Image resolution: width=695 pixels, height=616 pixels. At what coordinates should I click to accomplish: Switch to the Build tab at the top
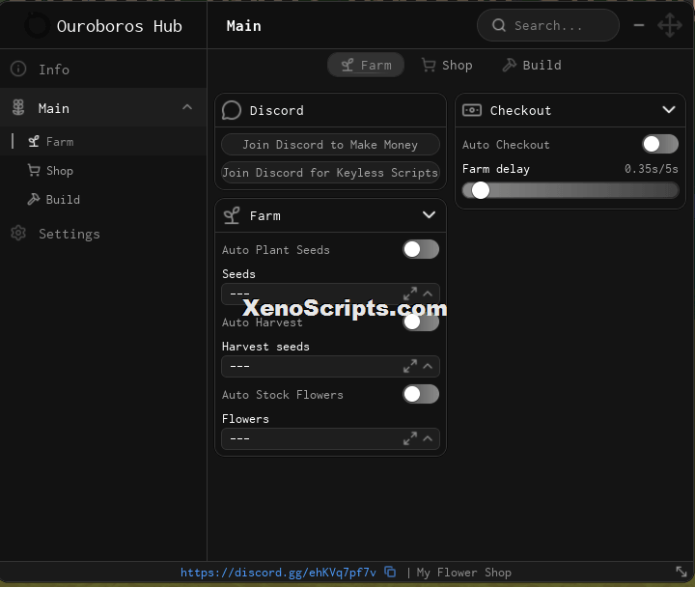point(532,66)
